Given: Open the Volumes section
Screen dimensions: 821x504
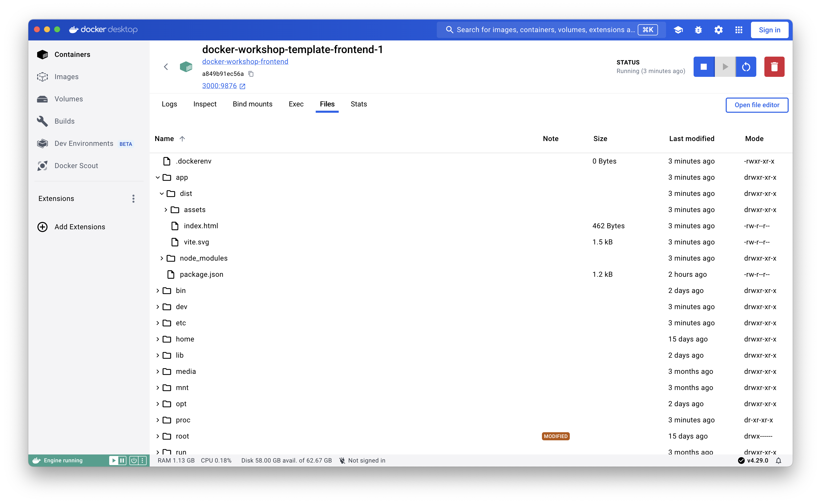Looking at the screenshot, I should pos(60,99).
